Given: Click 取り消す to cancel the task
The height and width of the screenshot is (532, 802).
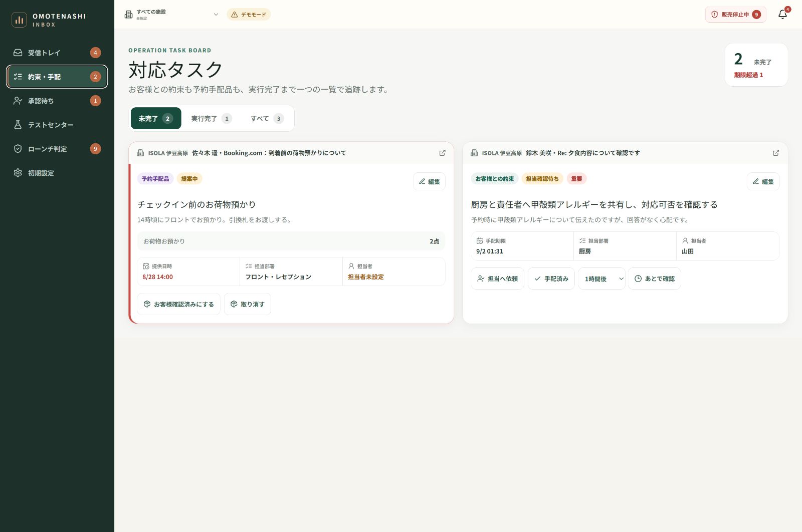Looking at the screenshot, I should point(248,304).
